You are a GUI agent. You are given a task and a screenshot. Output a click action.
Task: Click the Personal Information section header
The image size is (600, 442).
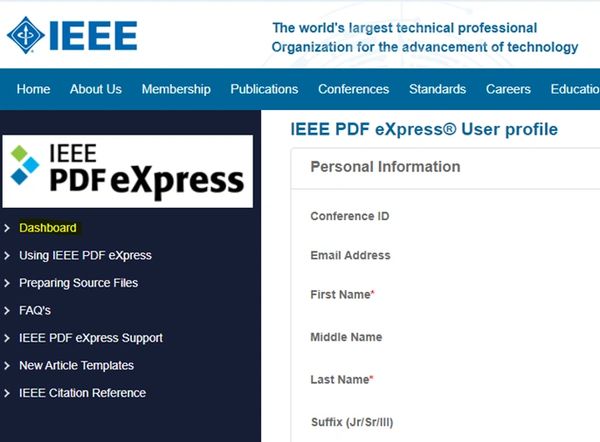385,167
